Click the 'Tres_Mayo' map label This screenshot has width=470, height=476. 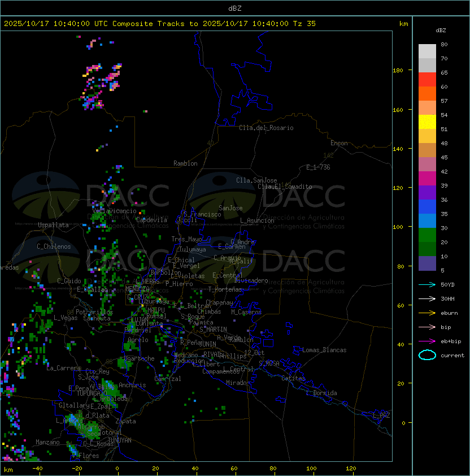pos(186,239)
